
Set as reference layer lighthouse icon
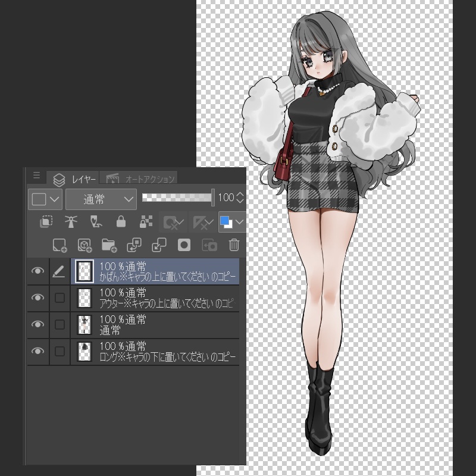coord(71,221)
